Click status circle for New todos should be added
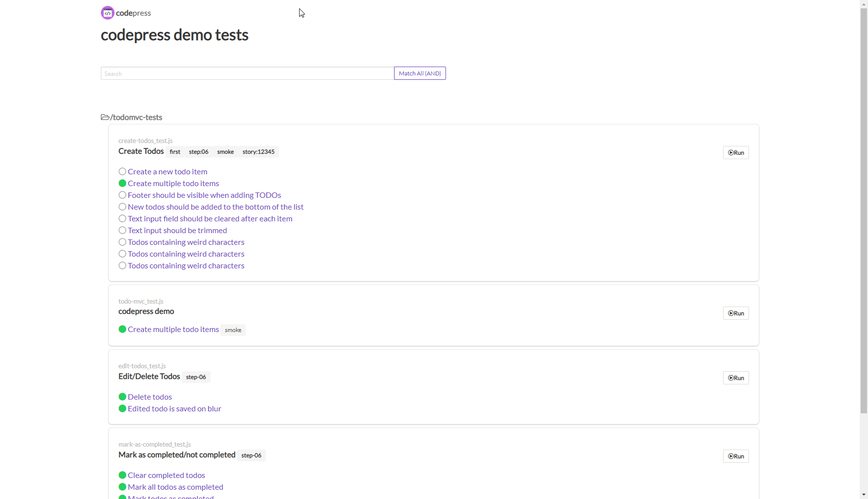The width and height of the screenshot is (868, 499). pos(122,207)
